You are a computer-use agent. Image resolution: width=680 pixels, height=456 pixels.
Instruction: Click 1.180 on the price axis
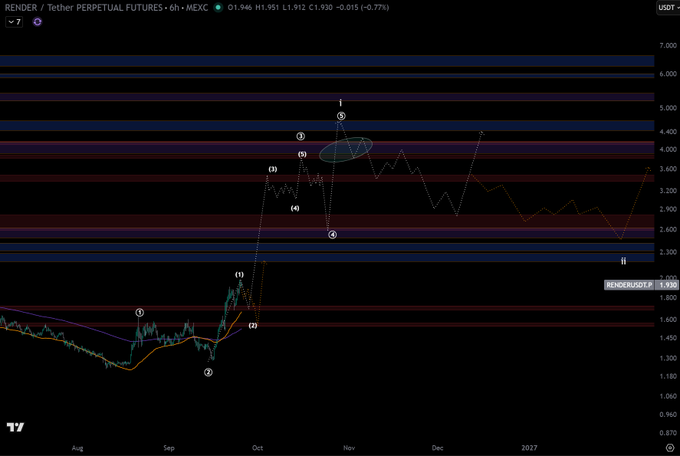[x=668, y=376]
